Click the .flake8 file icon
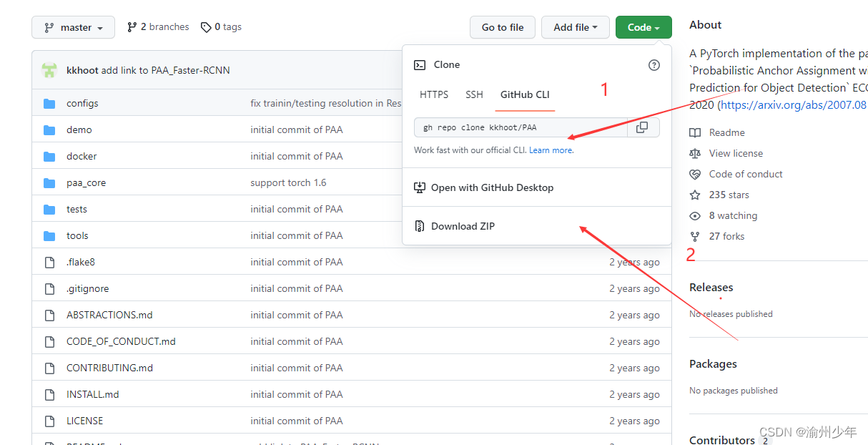Image resolution: width=868 pixels, height=445 pixels. point(49,263)
